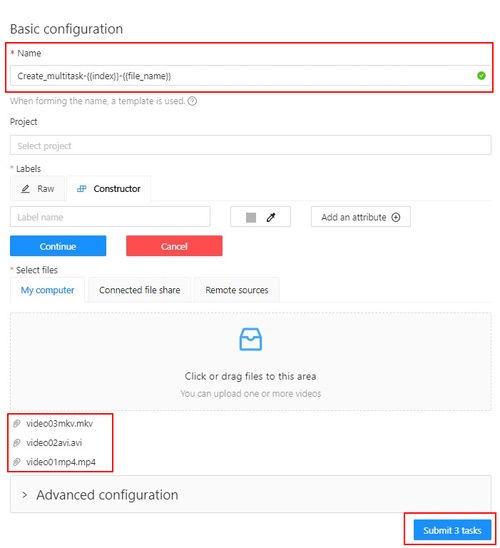Click the gray label color swatch
500x548 pixels.
[x=251, y=217]
